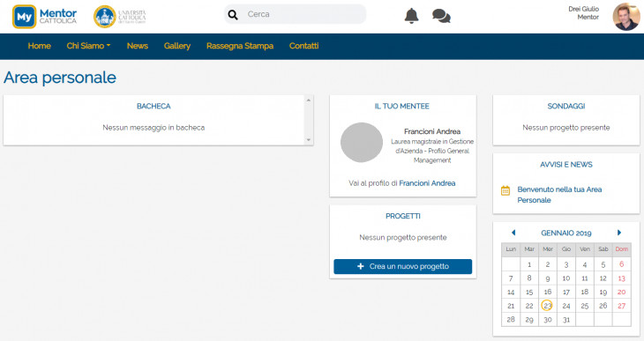644x341 pixels.
Task: Select day 1 in the calendar
Action: coord(529,264)
